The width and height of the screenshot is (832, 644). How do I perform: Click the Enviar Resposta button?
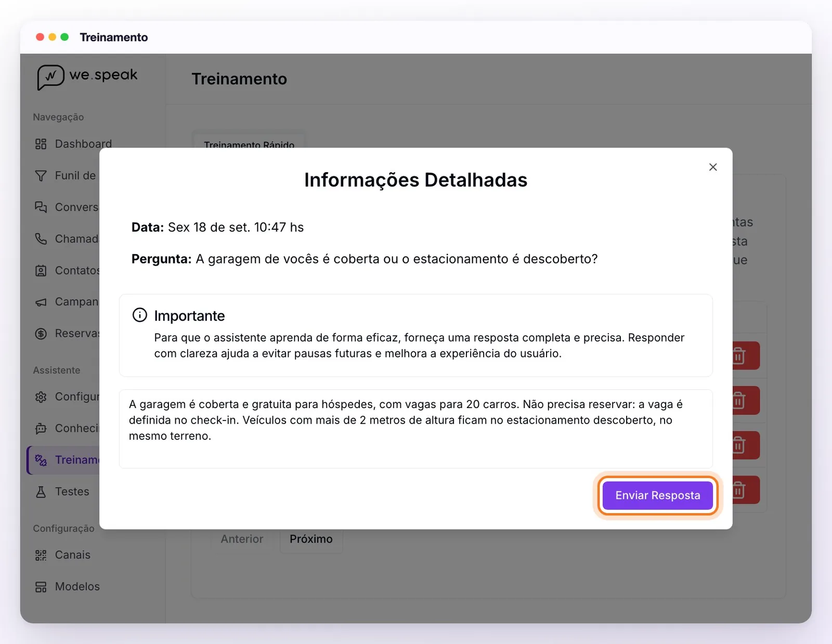[657, 495]
